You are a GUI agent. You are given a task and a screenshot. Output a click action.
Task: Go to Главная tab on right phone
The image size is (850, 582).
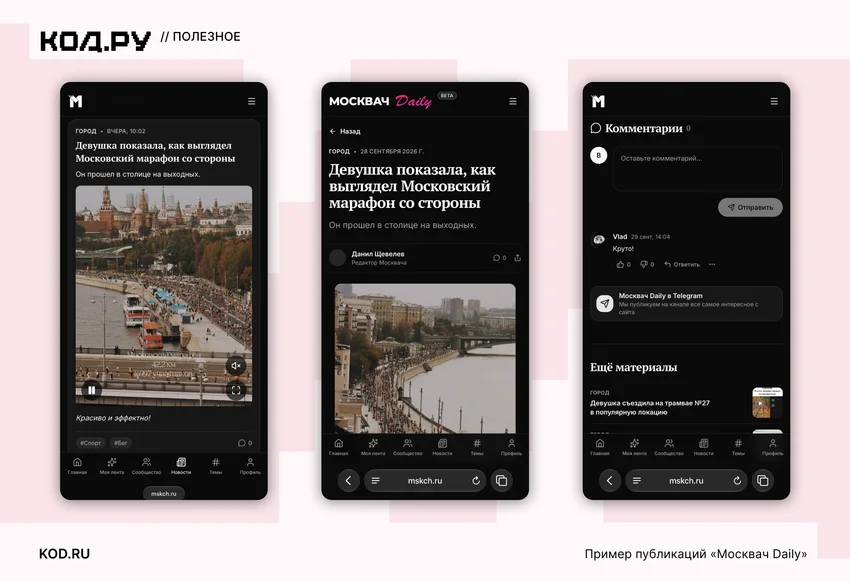point(600,447)
